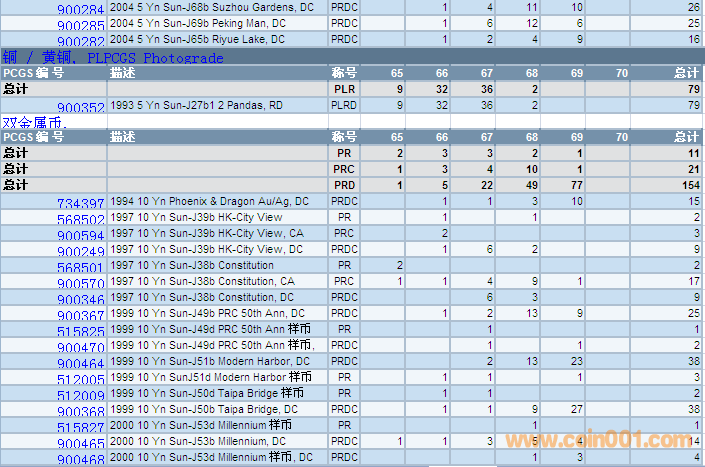Open the 568501 Constitution PR link
The height and width of the screenshot is (467, 705).
[81, 267]
